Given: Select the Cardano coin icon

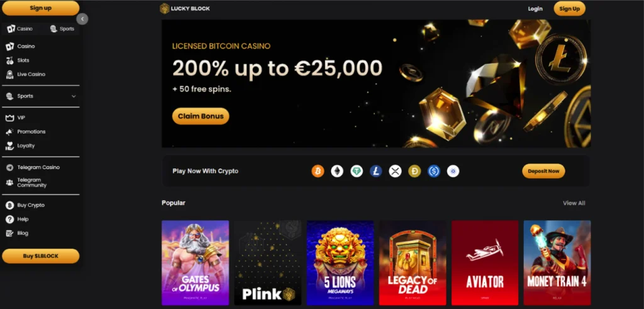Looking at the screenshot, I should pyautogui.click(x=453, y=171).
